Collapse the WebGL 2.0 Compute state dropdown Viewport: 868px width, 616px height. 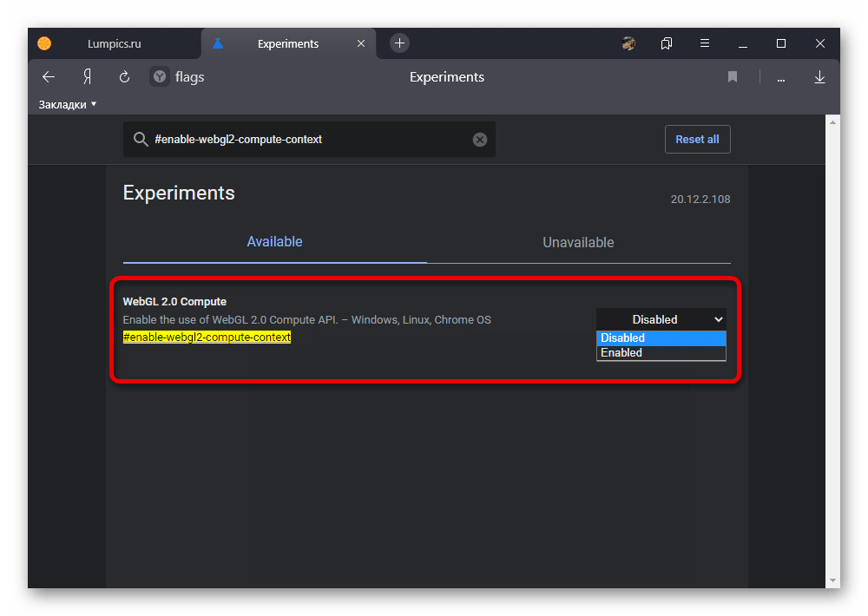[661, 319]
